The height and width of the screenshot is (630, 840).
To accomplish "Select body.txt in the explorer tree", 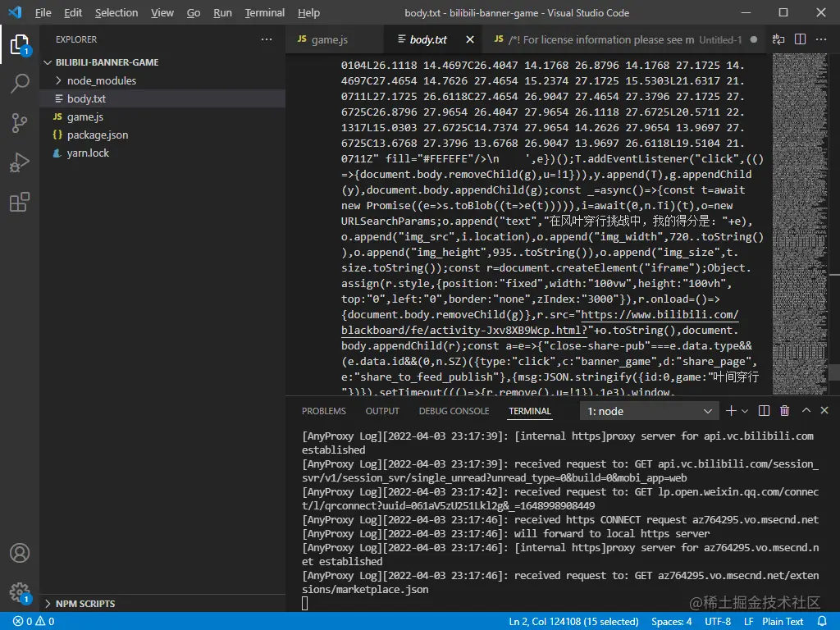I will [163, 98].
